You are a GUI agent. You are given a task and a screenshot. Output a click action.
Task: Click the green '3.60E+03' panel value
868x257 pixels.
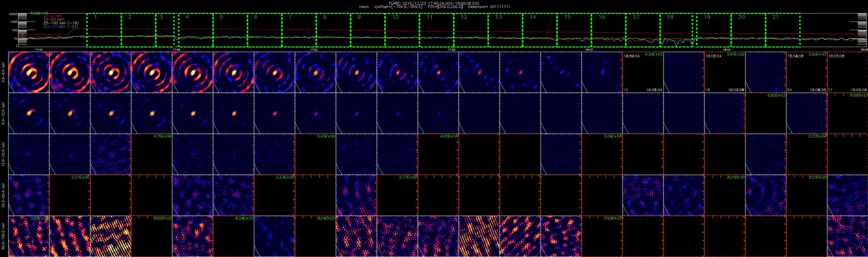pos(817,54)
